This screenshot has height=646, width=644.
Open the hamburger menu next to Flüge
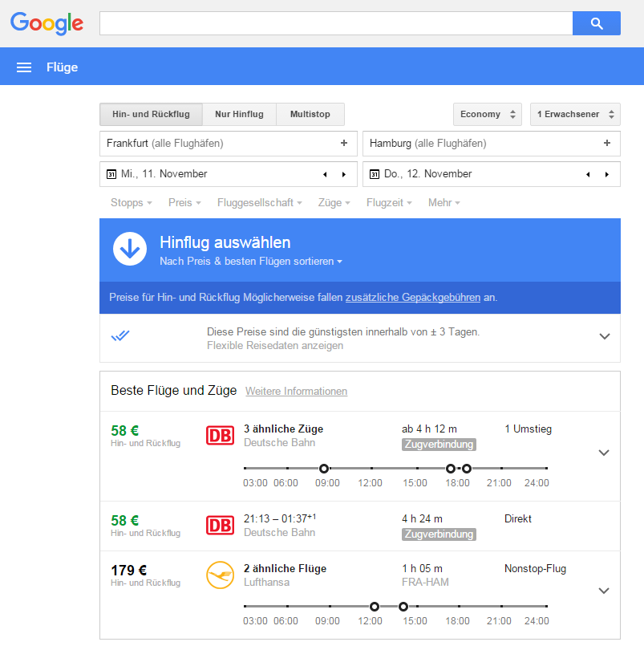pyautogui.click(x=24, y=67)
